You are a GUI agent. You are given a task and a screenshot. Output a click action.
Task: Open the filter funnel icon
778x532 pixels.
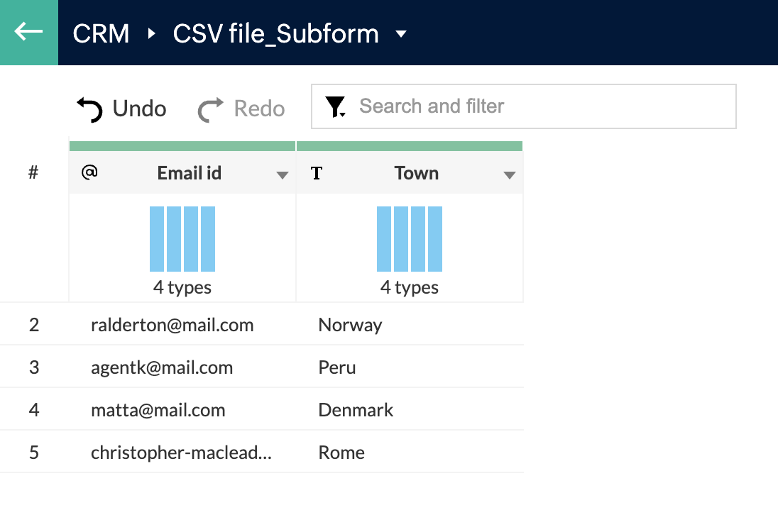[x=336, y=106]
